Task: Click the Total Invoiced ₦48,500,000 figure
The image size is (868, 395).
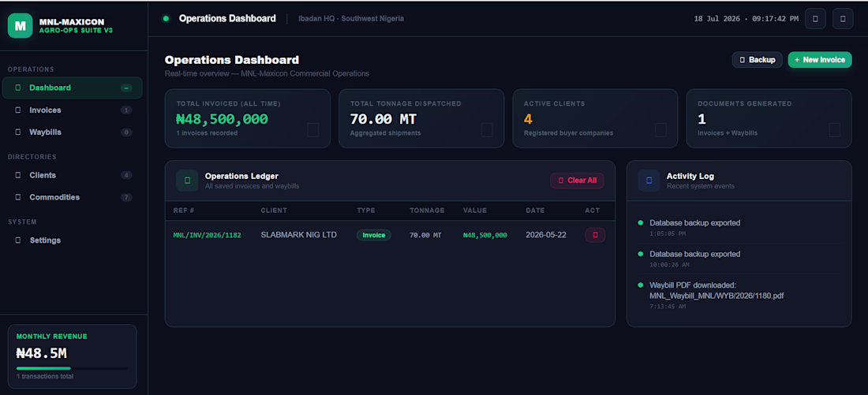Action: 222,119
